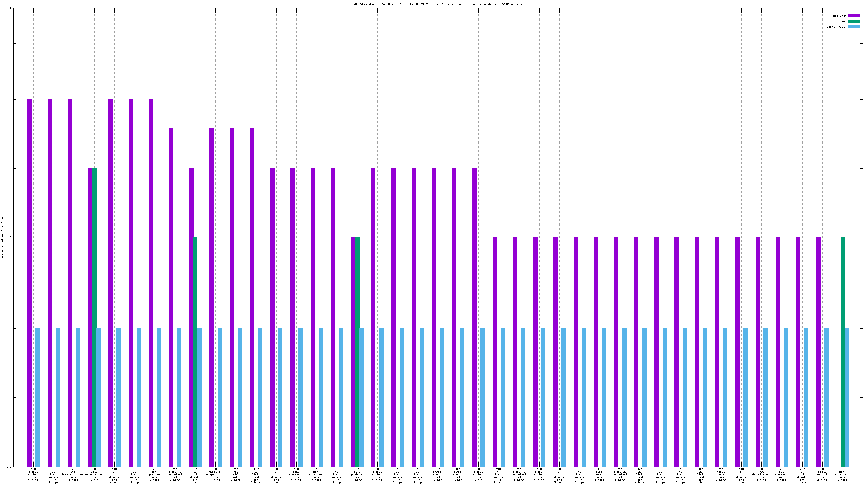Viewport: 868px width, 488px height.
Task: Click the db.wpbl.info axis label
Action: [x=236, y=474]
